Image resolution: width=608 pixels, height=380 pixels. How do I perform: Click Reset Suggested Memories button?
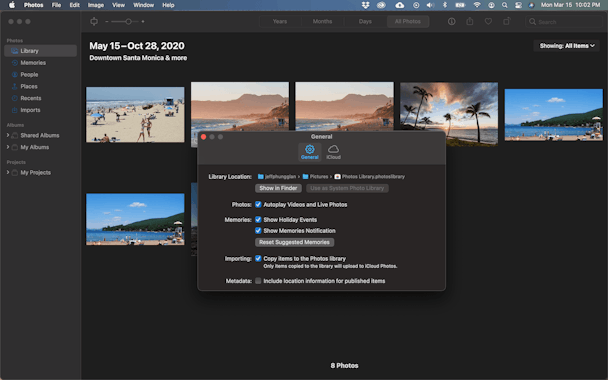294,242
